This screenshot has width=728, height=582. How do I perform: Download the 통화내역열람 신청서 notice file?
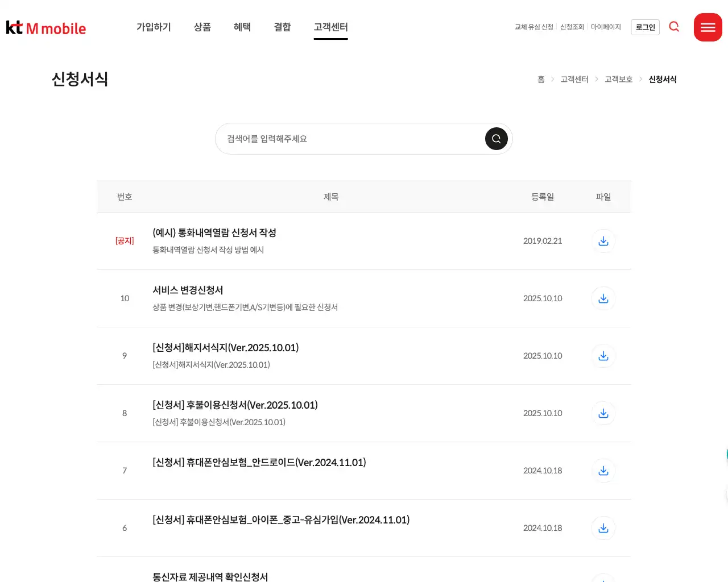(603, 241)
